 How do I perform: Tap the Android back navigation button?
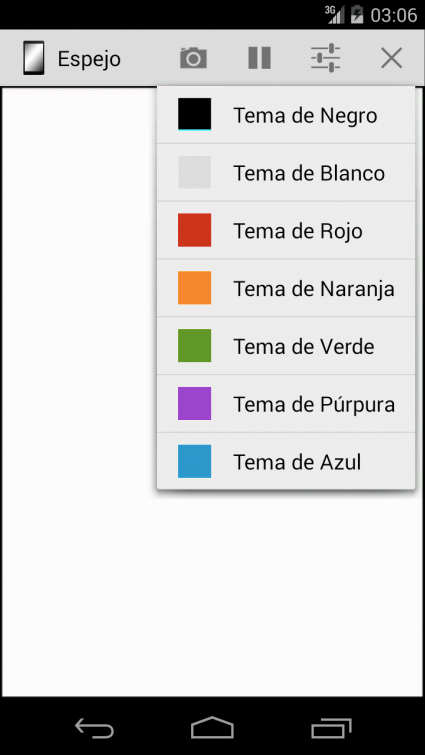[94, 728]
